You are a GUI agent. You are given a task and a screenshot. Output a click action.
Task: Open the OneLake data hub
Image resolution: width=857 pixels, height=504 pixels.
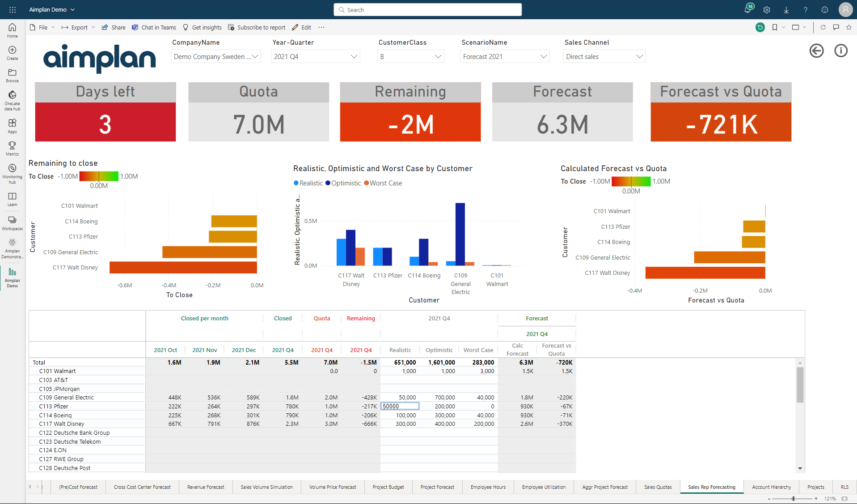[x=12, y=100]
